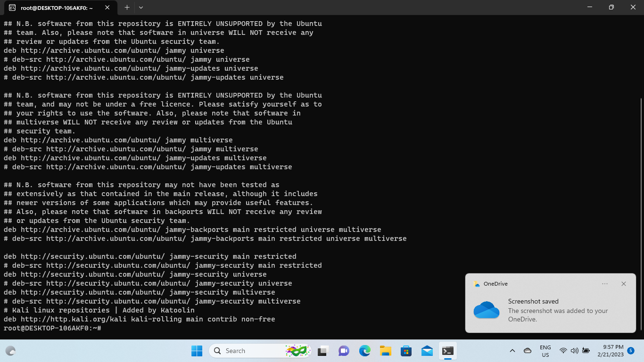This screenshot has height=362, width=644.
Task: Open the Start menu
Action: [x=197, y=351]
